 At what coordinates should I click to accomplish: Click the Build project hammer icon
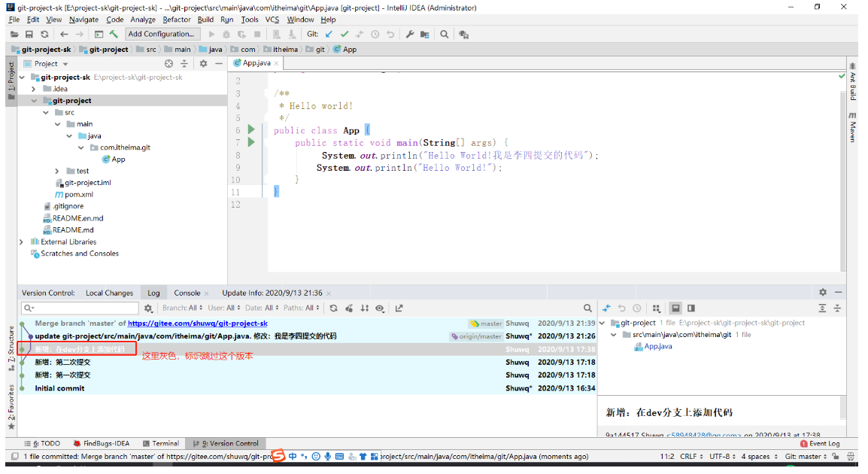point(114,35)
